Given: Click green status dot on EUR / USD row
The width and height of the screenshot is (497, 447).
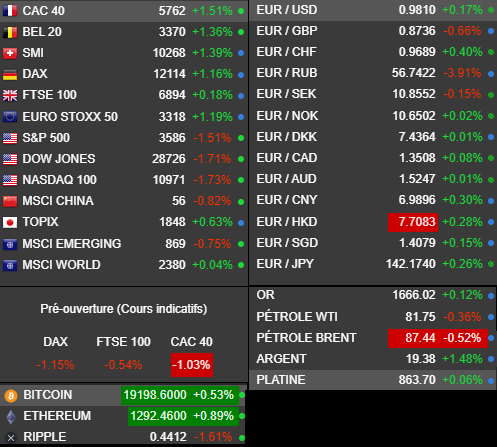Looking at the screenshot, I should (x=491, y=10).
